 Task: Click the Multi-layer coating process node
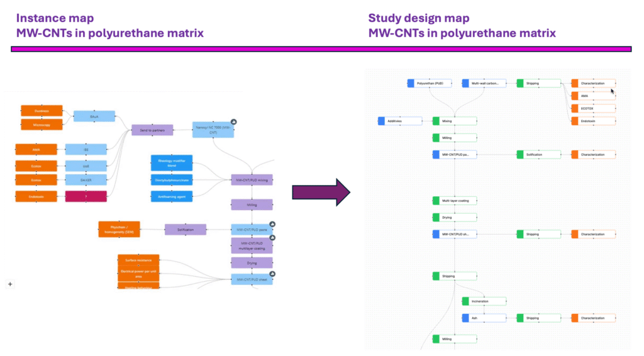454,201
